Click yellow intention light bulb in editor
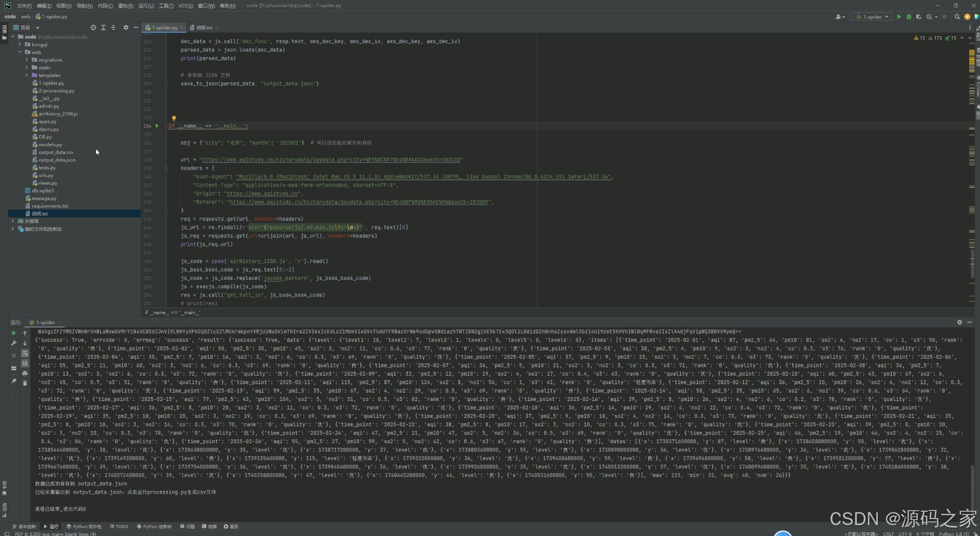The image size is (980, 536). [x=174, y=118]
